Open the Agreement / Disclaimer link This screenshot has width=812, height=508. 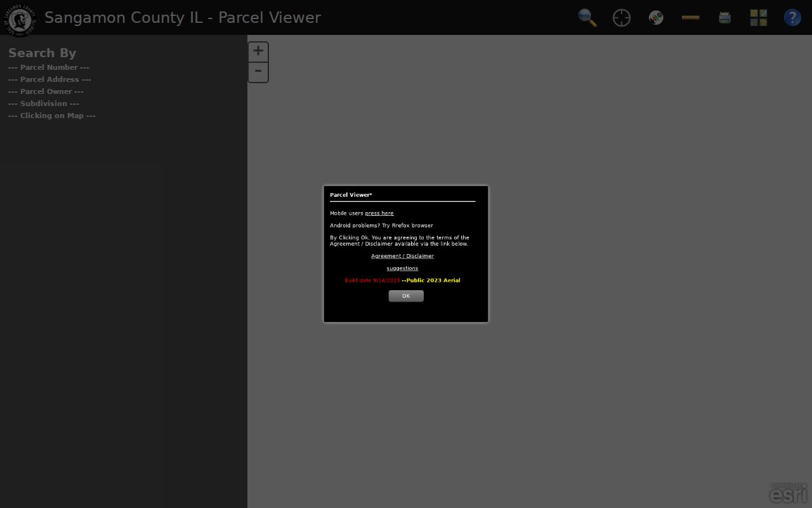coord(402,256)
